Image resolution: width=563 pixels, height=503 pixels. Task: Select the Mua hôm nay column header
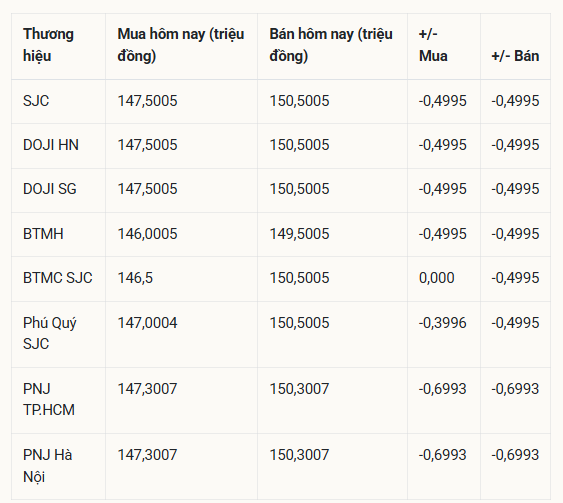(x=181, y=45)
